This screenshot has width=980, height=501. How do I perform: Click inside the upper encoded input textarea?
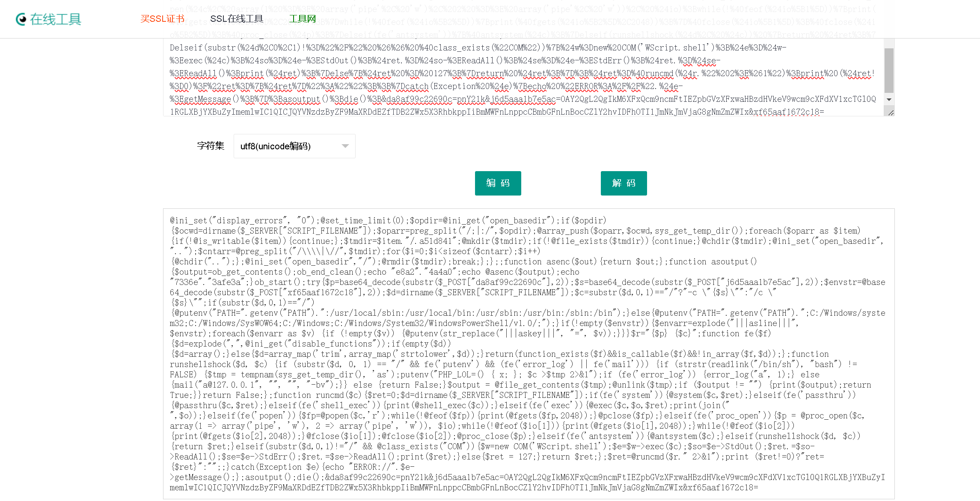pyautogui.click(x=523, y=77)
